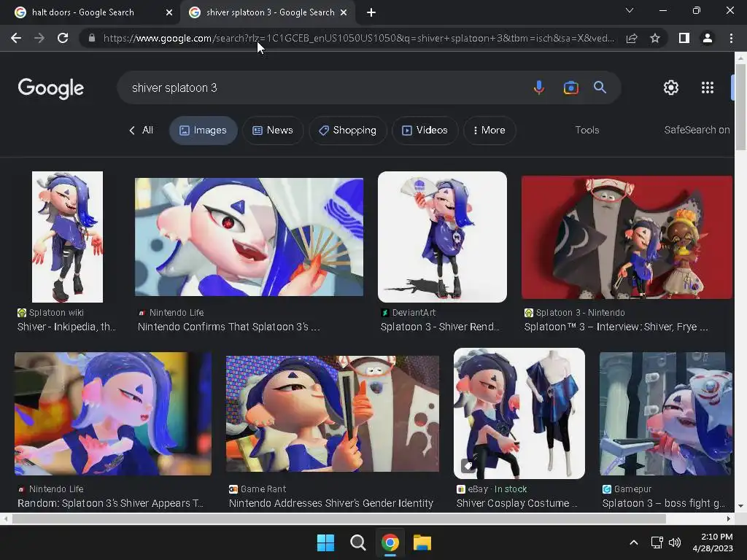Screen dimensions: 747x560
Task: Open Gamepur boss fight image
Action: point(665,413)
